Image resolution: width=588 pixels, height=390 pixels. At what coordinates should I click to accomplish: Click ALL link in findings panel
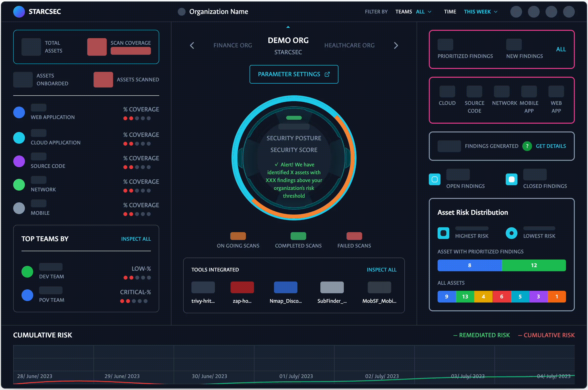[x=561, y=49]
